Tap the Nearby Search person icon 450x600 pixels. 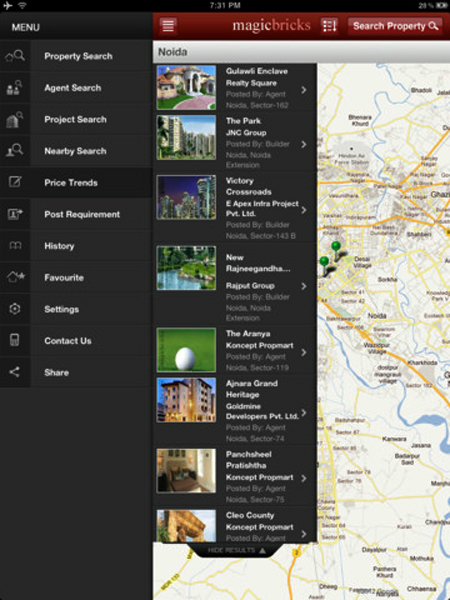tap(15, 151)
